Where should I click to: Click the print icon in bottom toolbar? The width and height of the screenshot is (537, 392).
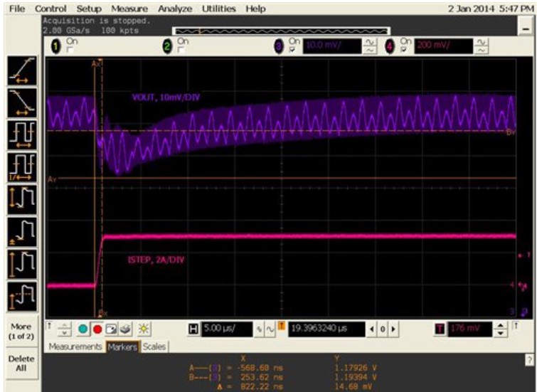click(x=126, y=329)
